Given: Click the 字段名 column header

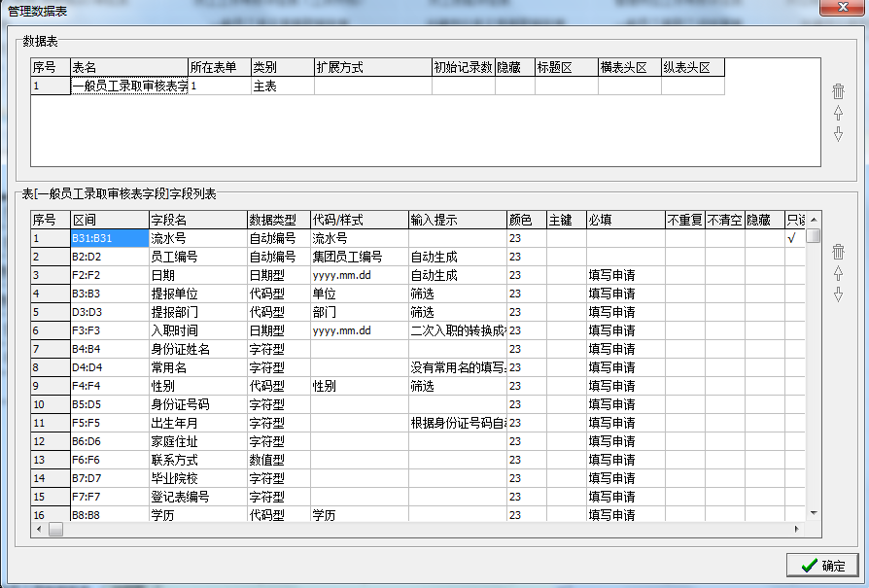Looking at the screenshot, I should (198, 220).
